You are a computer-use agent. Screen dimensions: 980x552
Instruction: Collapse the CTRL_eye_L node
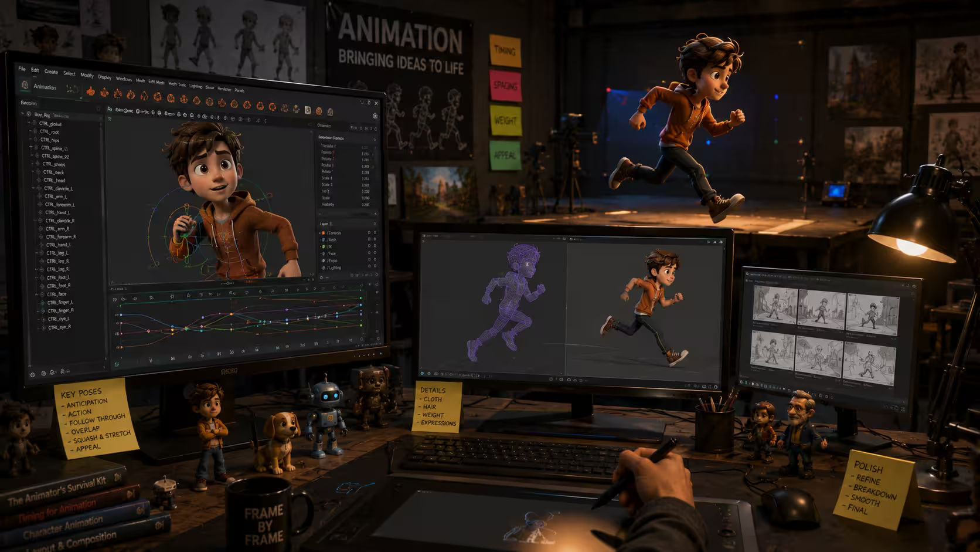39,319
